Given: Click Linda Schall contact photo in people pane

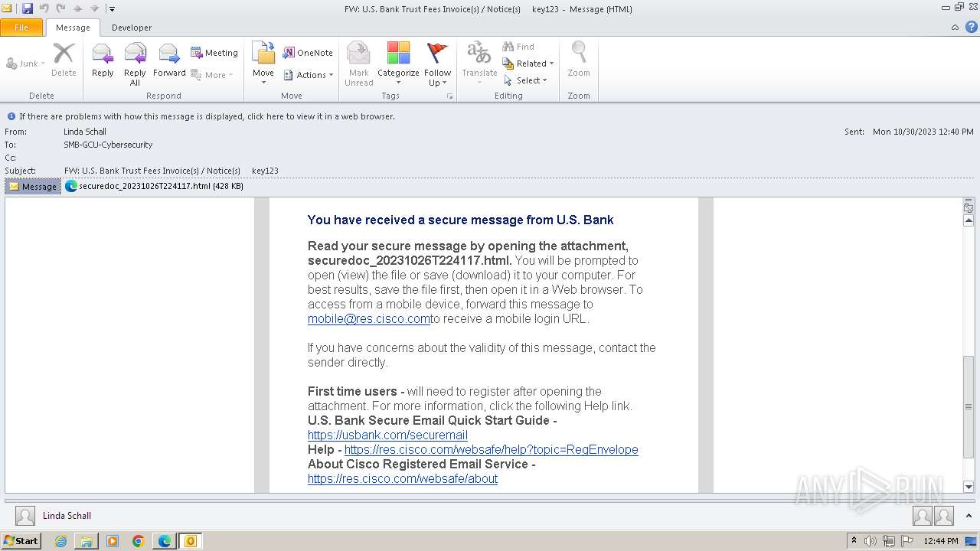Looking at the screenshot, I should pos(25,516).
